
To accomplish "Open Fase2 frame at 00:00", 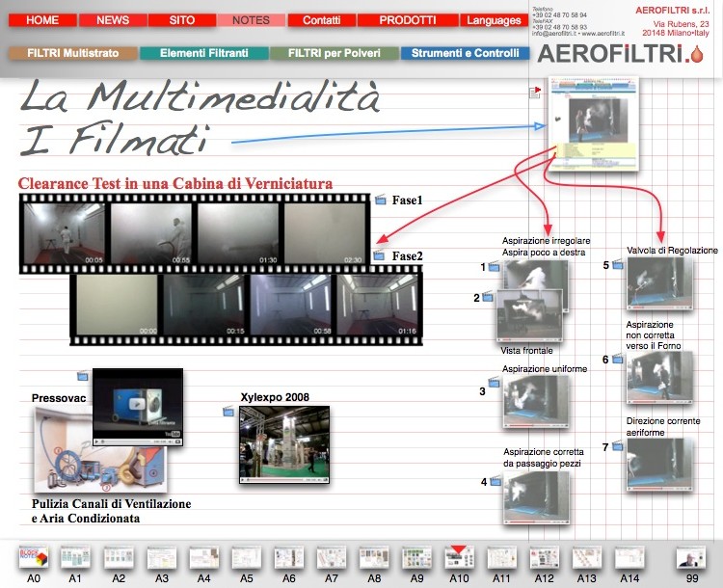I will (x=117, y=305).
